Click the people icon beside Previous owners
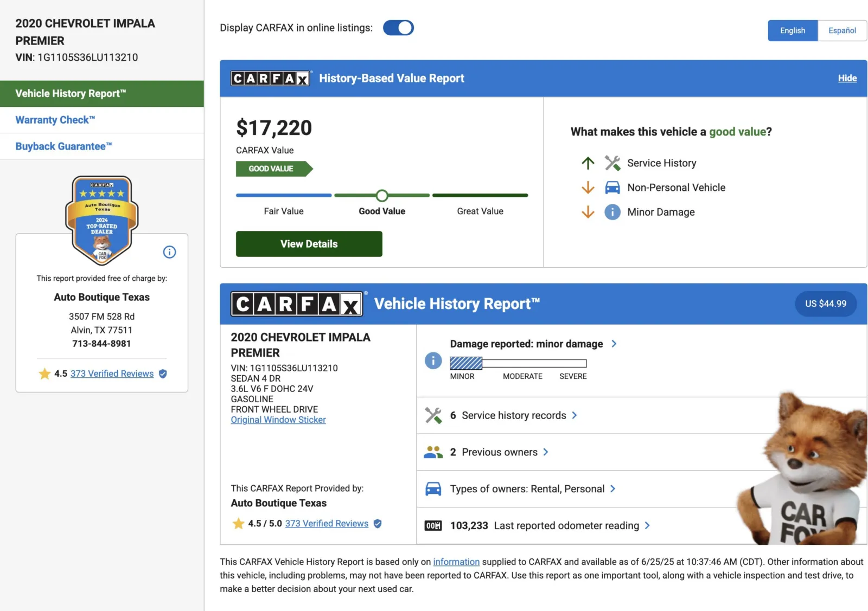The width and height of the screenshot is (868, 611). click(433, 452)
